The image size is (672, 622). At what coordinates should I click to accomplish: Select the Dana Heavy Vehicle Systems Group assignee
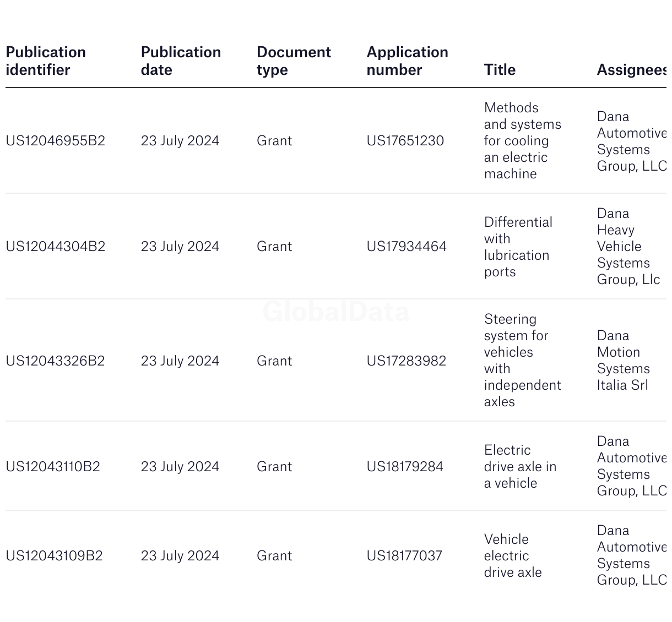[x=628, y=247]
